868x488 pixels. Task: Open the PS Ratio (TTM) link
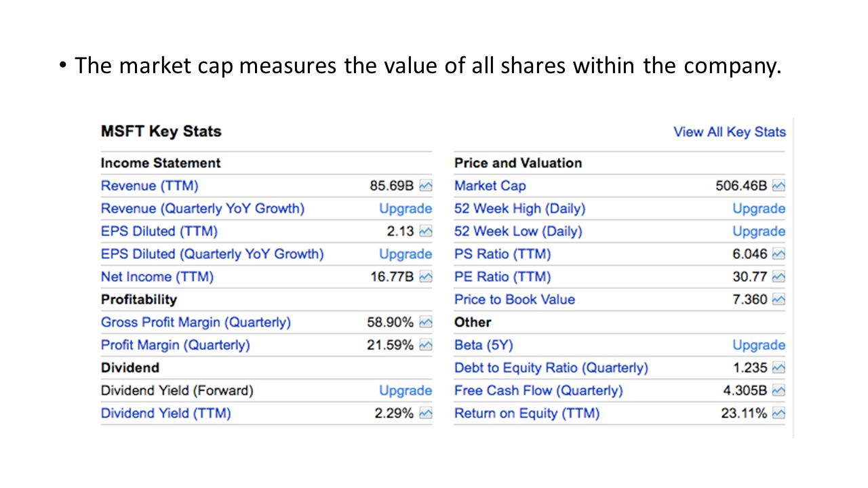[x=502, y=254]
